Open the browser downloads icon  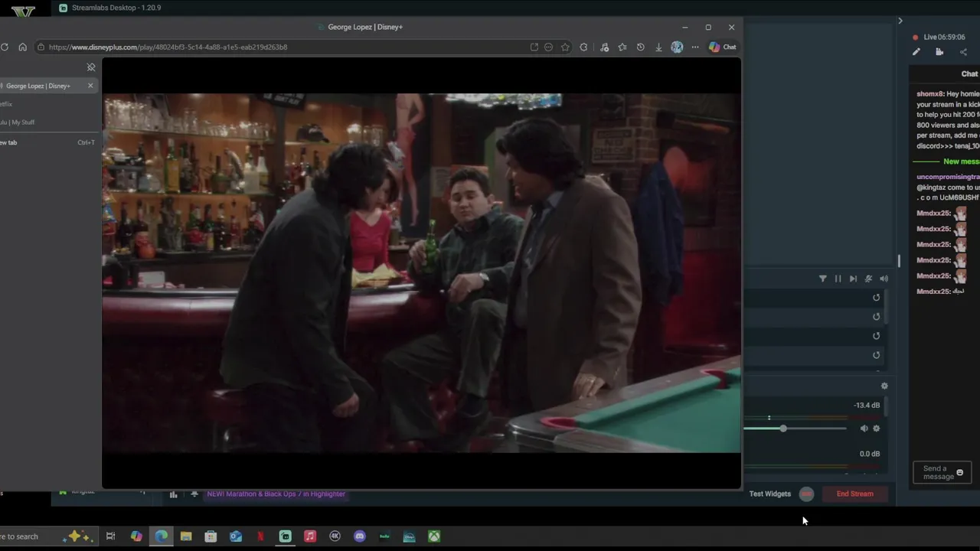658,47
